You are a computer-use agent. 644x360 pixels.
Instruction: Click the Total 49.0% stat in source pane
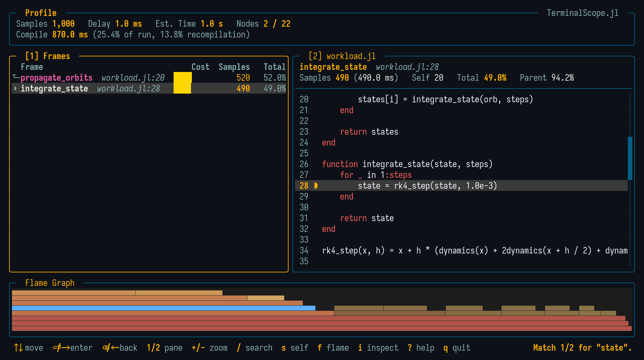point(482,78)
